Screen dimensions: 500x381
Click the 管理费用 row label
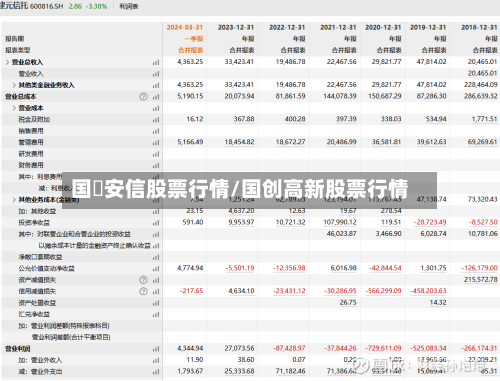(x=31, y=142)
